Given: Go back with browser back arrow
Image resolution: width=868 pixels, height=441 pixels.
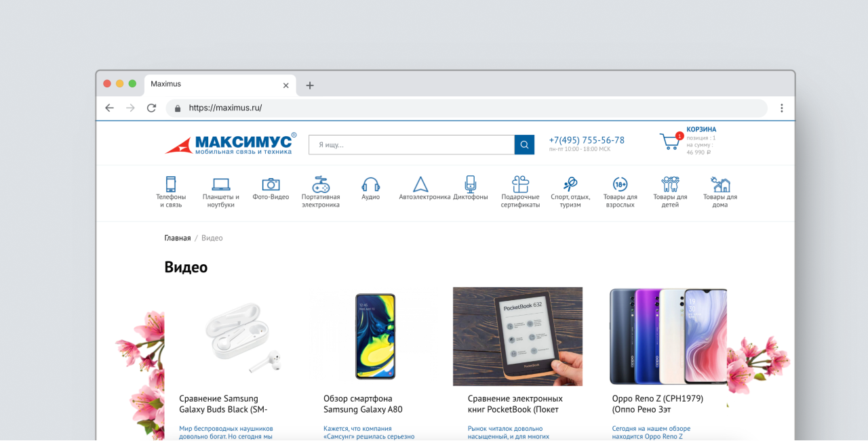Looking at the screenshot, I should click(109, 108).
